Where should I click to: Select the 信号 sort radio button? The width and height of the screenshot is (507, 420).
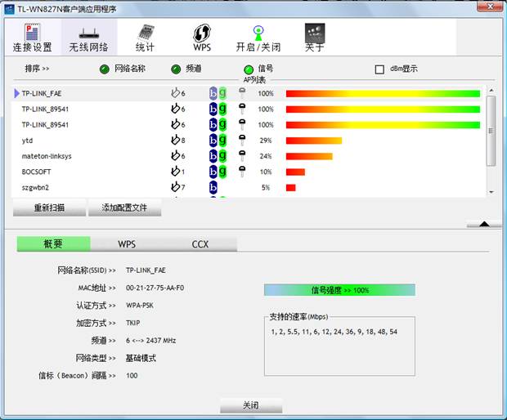pyautogui.click(x=249, y=69)
